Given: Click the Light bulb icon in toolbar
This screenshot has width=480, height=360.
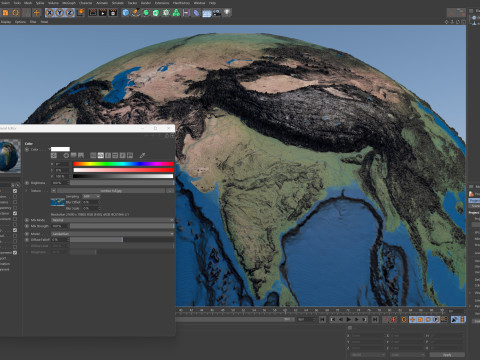Looking at the screenshot, I should coord(227,13).
